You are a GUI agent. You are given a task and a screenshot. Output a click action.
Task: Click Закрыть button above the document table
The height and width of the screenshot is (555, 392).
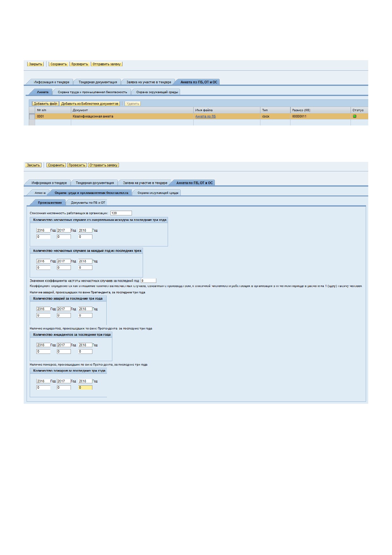click(x=35, y=64)
